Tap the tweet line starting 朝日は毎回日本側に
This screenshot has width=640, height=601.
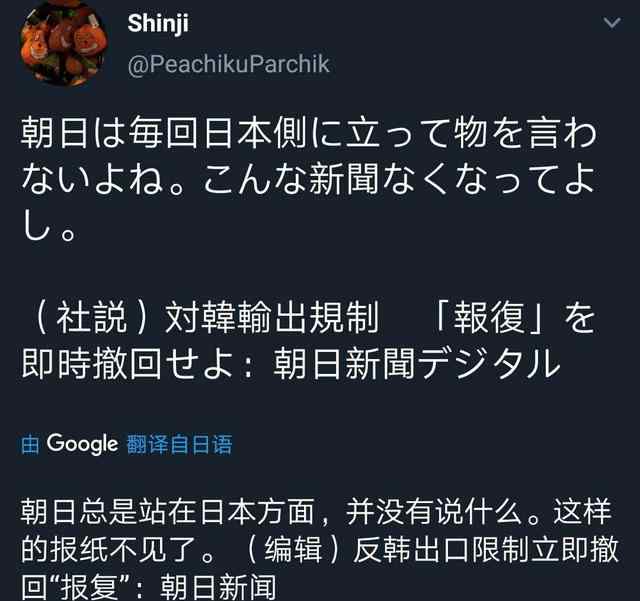[309, 133]
